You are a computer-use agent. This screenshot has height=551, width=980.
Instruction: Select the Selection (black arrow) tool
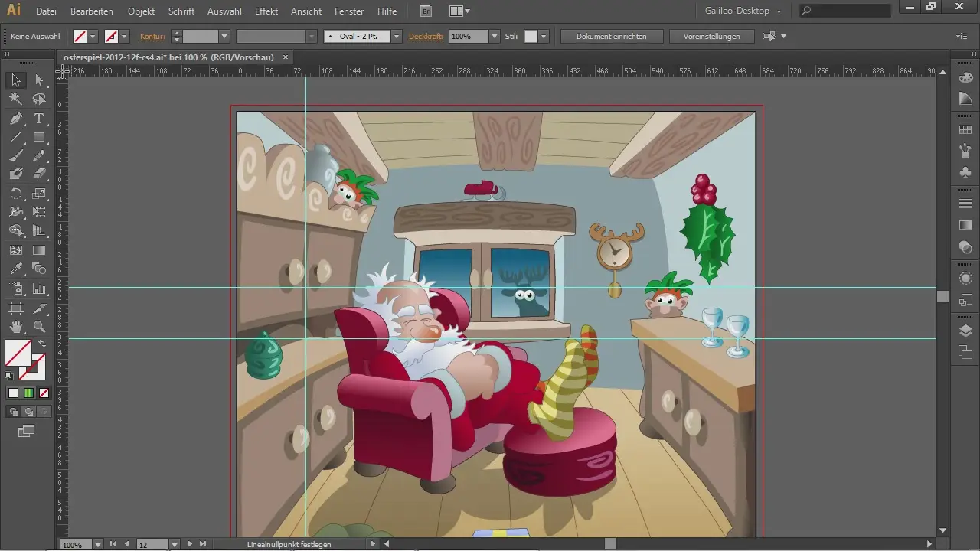click(16, 80)
